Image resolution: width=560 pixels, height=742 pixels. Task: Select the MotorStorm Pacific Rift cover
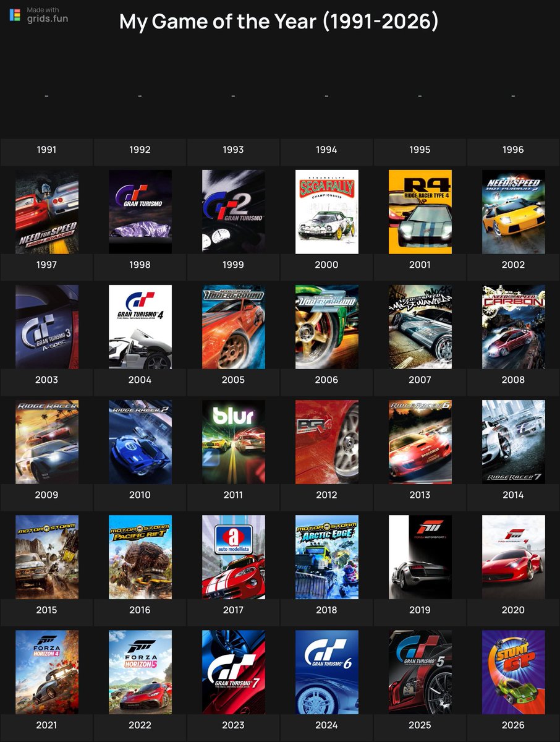point(140,557)
